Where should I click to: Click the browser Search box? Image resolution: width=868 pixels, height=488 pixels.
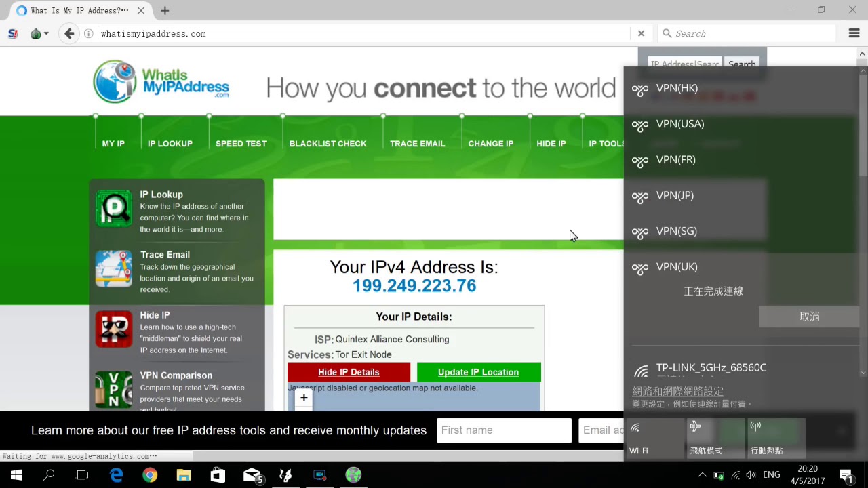click(x=746, y=33)
